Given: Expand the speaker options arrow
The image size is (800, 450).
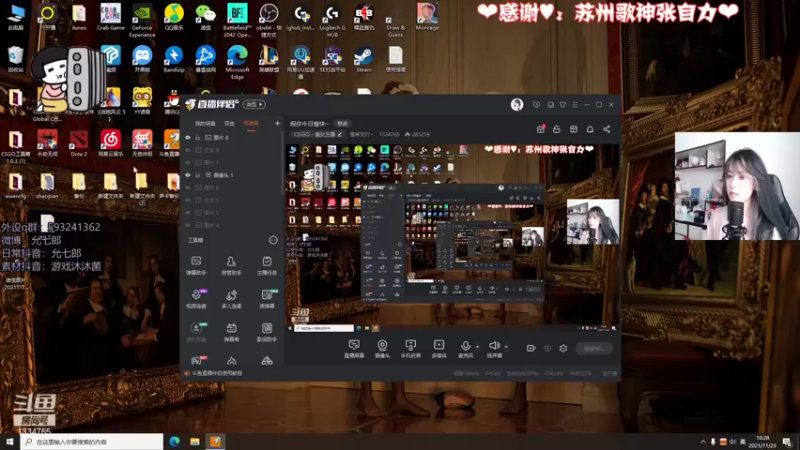Looking at the screenshot, I should click(x=506, y=346).
